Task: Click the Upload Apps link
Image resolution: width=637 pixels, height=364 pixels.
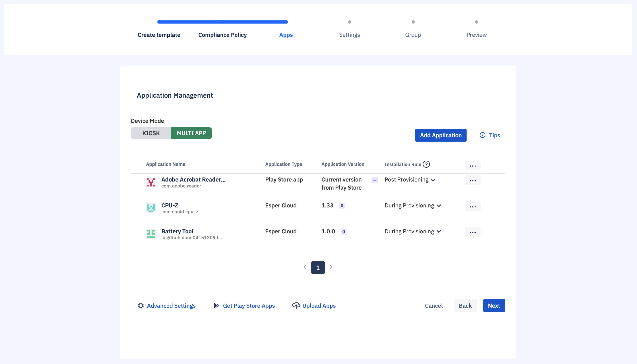Action: [x=319, y=306]
